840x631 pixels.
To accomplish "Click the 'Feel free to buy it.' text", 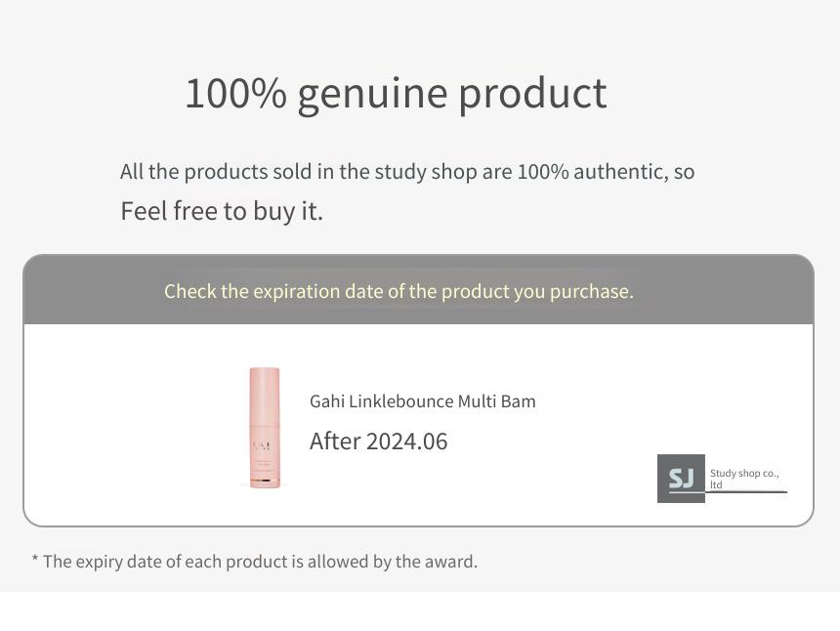I will tap(222, 211).
